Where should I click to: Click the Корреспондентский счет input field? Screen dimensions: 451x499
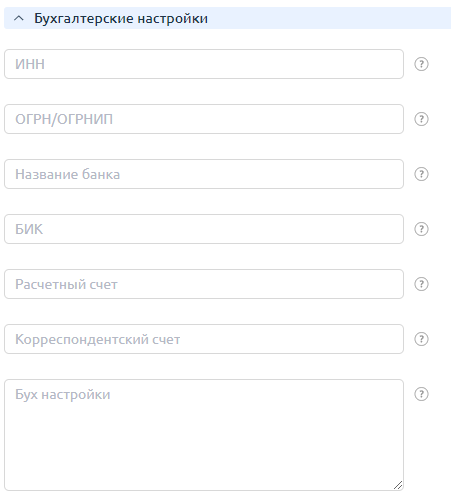click(204, 339)
